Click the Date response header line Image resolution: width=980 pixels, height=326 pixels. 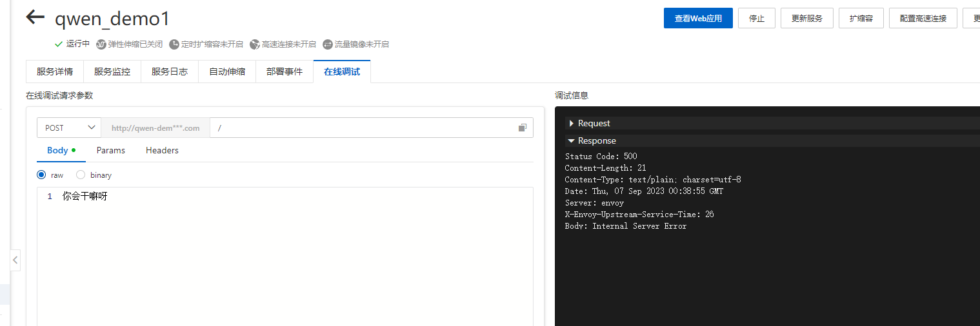(x=644, y=191)
